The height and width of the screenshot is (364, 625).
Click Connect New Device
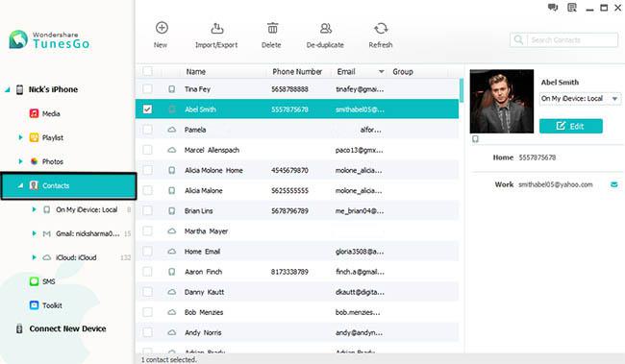[x=67, y=328]
